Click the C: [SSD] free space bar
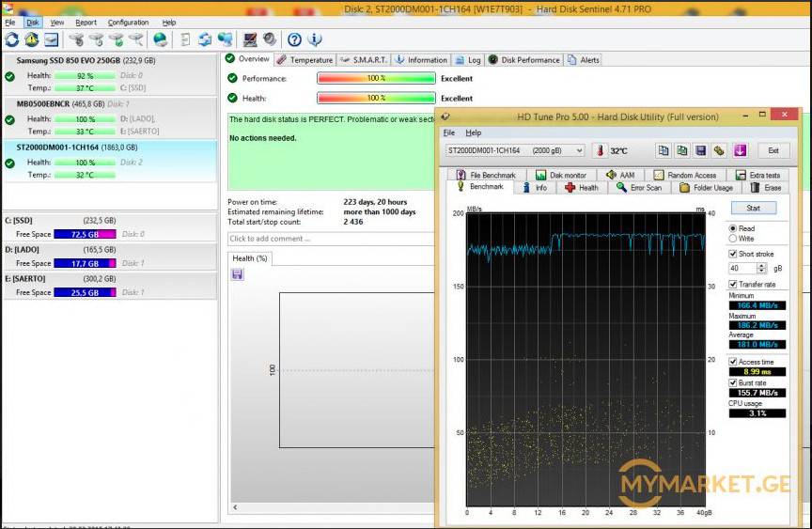The height and width of the screenshot is (529, 812). [x=85, y=234]
